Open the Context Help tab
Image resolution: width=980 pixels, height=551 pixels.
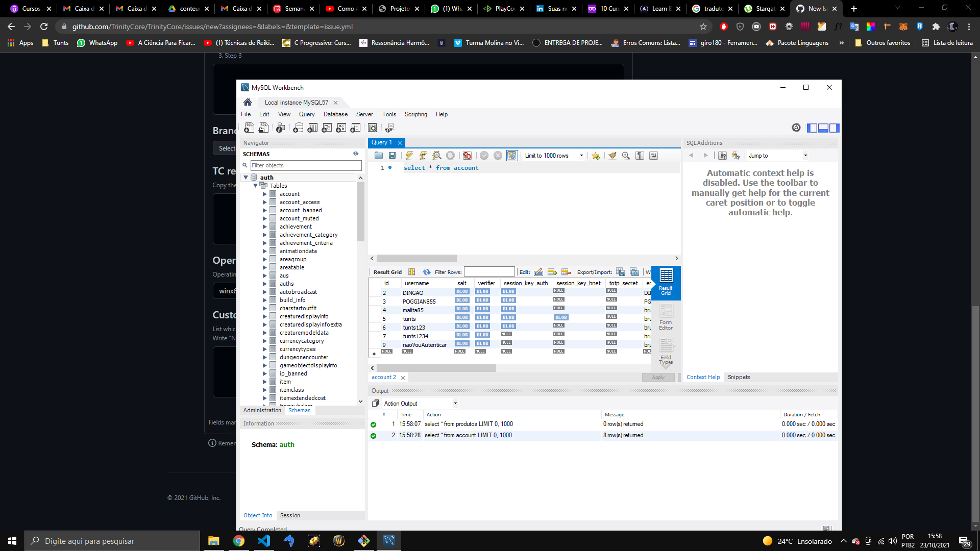[x=703, y=377]
